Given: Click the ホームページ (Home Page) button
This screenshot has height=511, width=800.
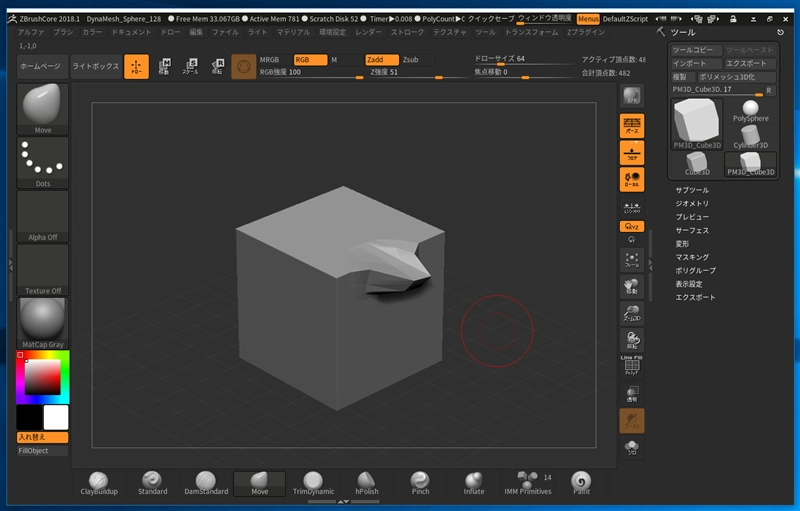Looking at the screenshot, I should pyautogui.click(x=42, y=66).
